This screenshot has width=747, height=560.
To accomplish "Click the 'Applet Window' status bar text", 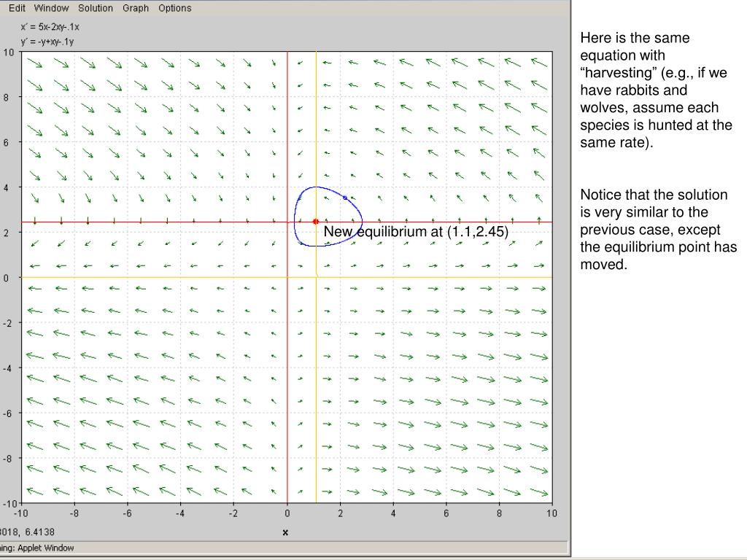I will coord(37,548).
